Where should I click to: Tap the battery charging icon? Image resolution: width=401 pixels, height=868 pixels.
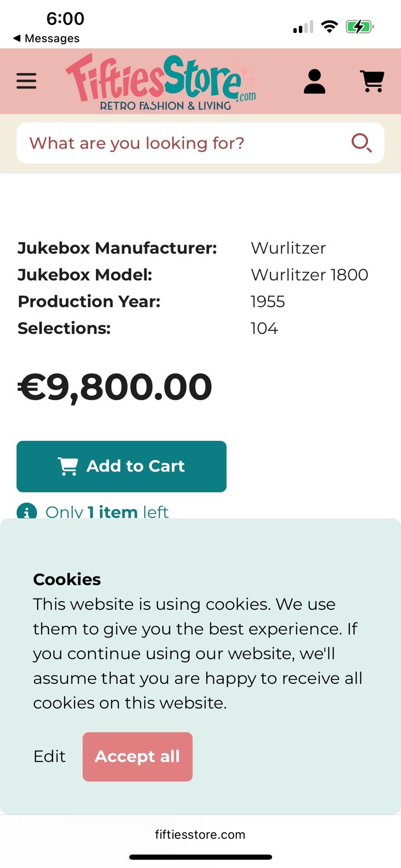(359, 27)
